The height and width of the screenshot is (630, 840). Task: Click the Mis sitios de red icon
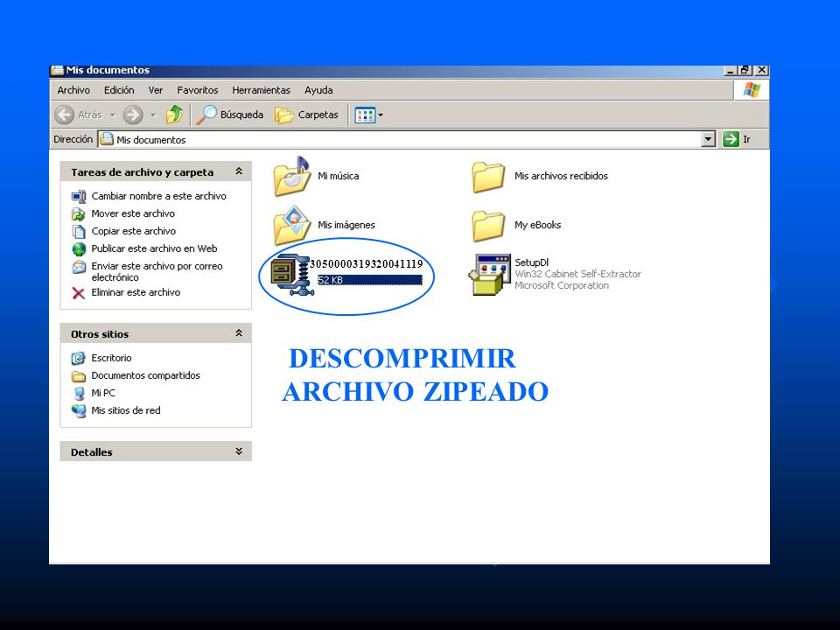(79, 411)
